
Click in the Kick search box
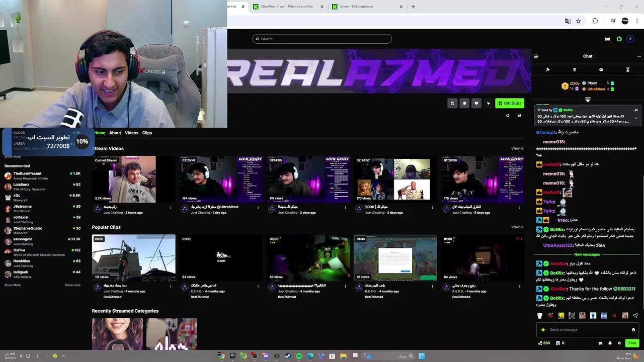coord(322,39)
